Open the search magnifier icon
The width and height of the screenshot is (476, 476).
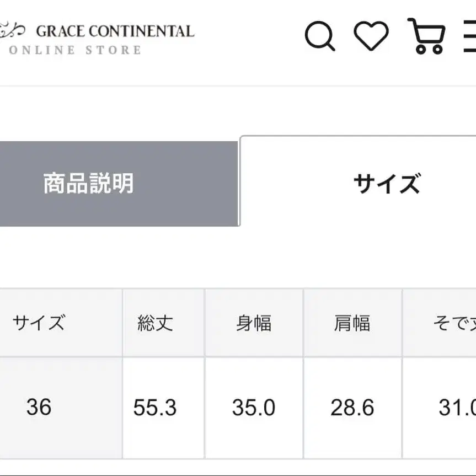tap(320, 36)
